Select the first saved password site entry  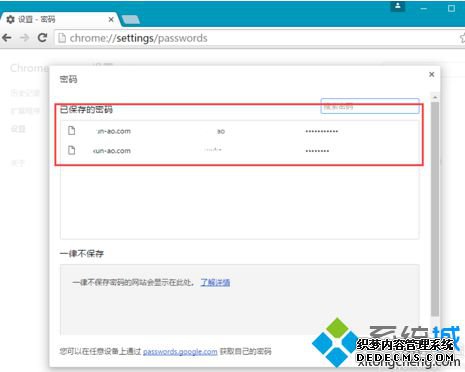tap(240, 131)
